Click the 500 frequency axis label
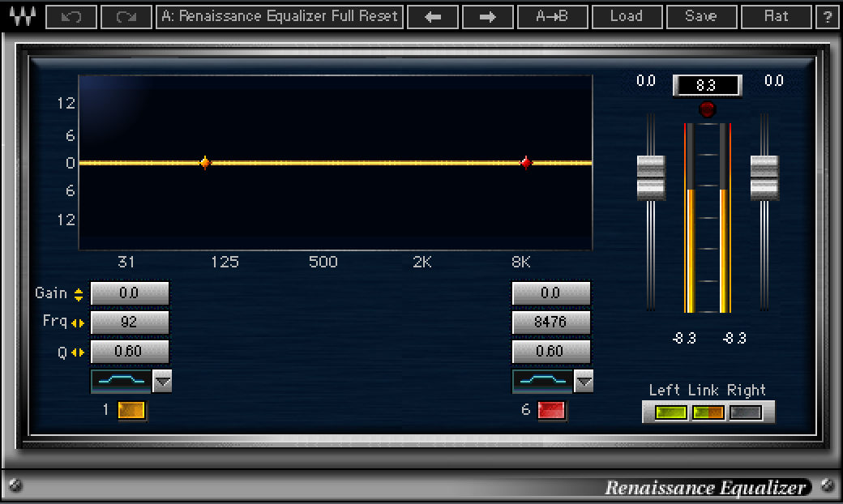The image size is (843, 504). click(323, 262)
